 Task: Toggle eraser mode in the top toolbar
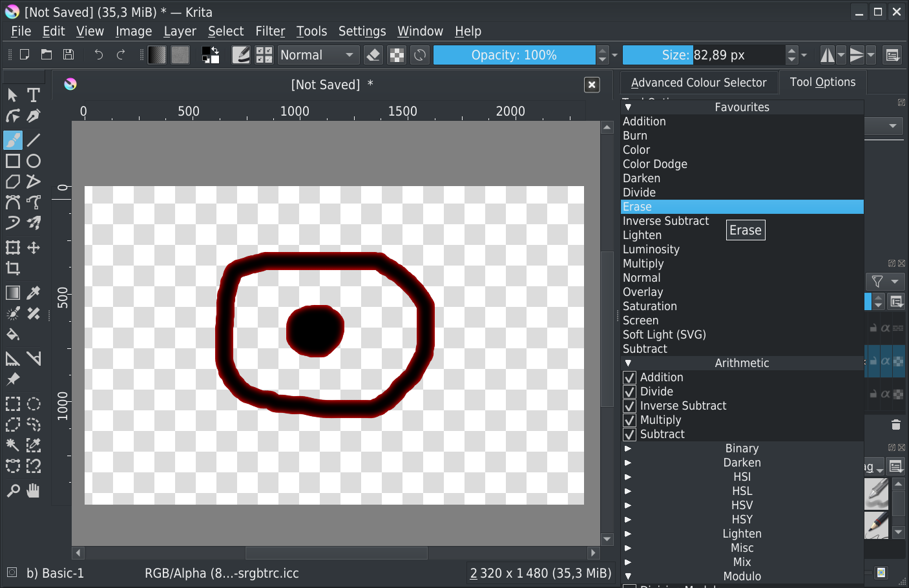point(373,56)
